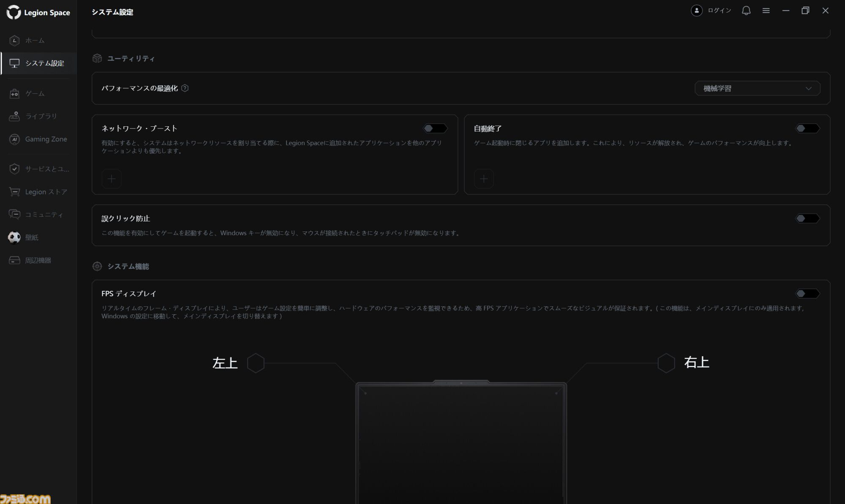The height and width of the screenshot is (504, 845).
Task: Click the Gaming Zone AI icon
Action: (14, 139)
